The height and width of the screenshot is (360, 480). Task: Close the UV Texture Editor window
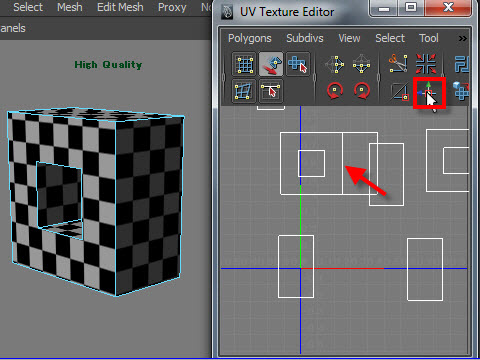[x=448, y=8]
